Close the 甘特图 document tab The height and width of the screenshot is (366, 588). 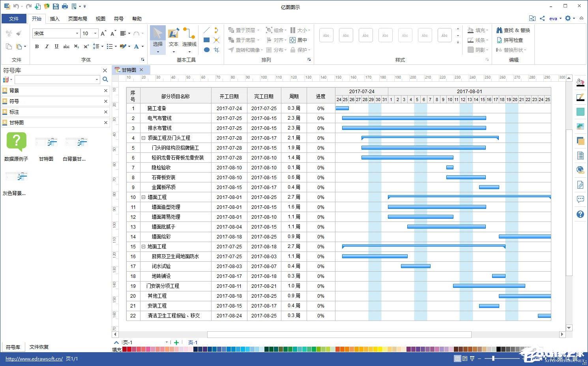coord(141,70)
